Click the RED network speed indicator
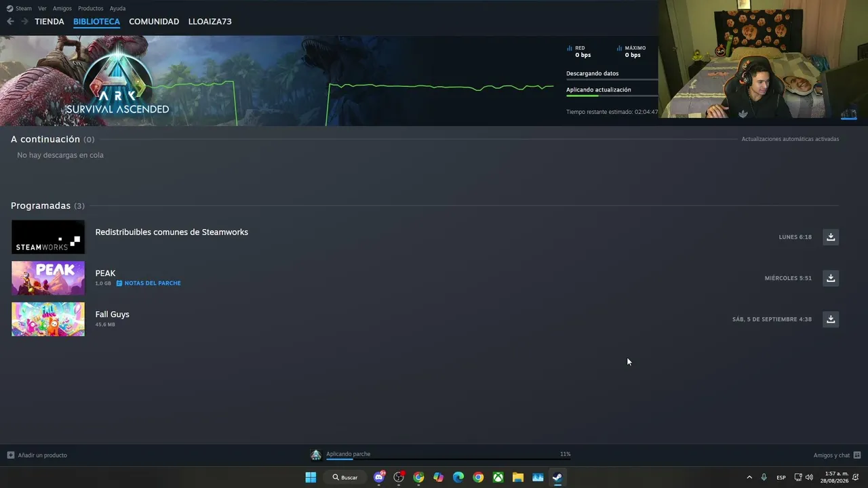The width and height of the screenshot is (868, 488). (x=578, y=52)
